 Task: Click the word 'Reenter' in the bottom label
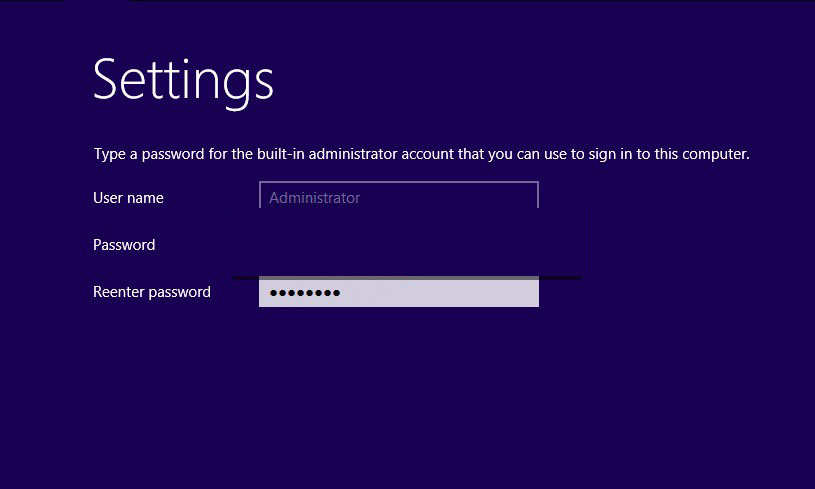pyautogui.click(x=115, y=292)
